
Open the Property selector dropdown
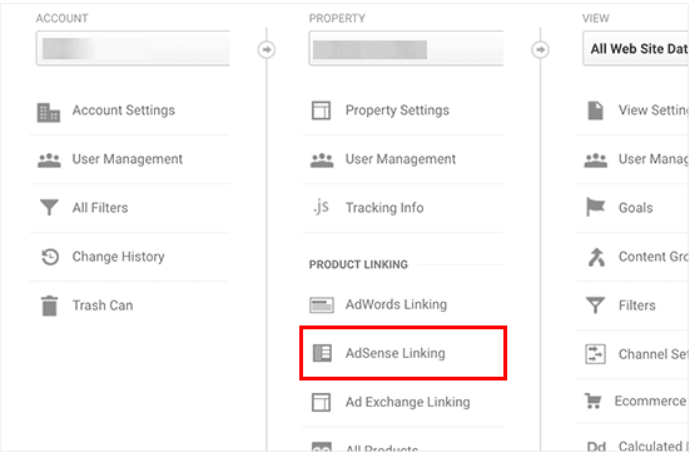click(x=406, y=48)
